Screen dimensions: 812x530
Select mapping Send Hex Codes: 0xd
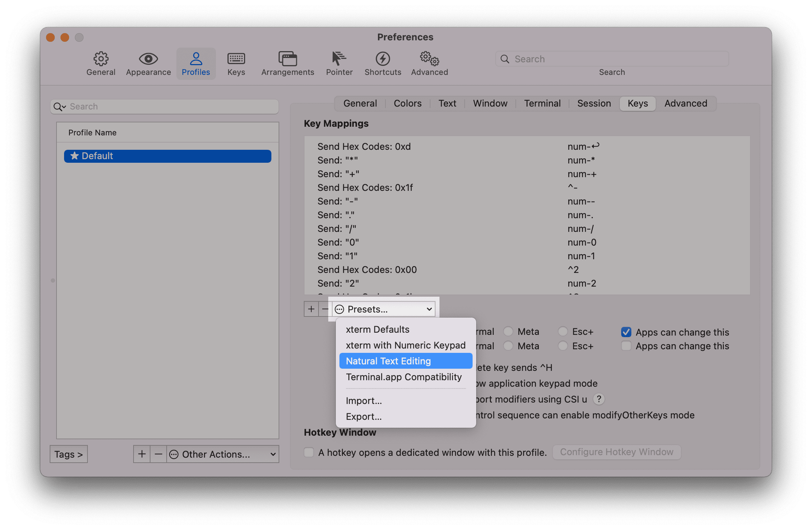pos(527,147)
